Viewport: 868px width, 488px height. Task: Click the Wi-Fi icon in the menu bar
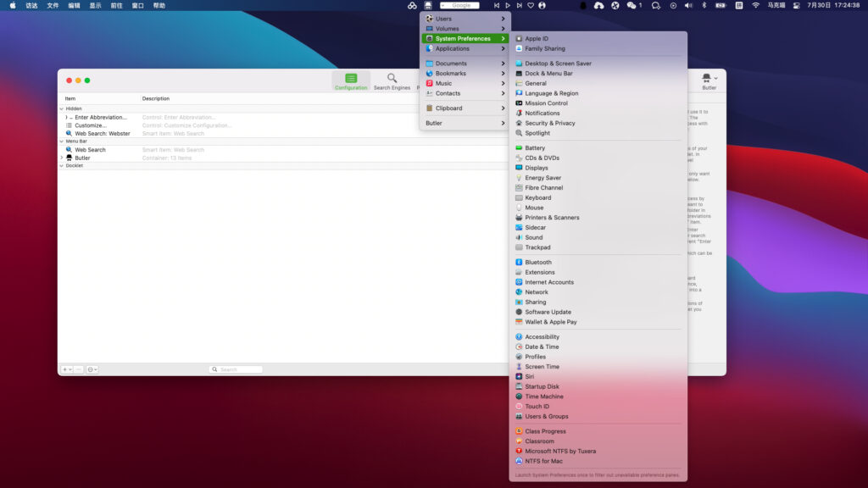coord(754,6)
